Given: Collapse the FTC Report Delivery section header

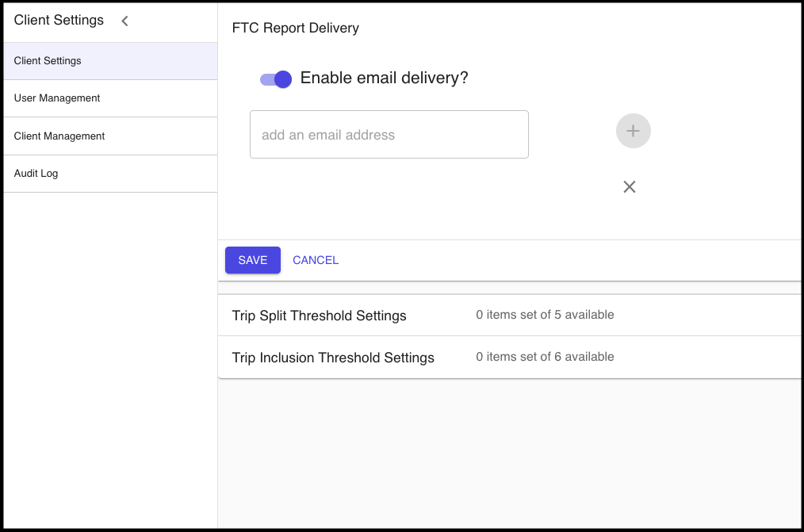Looking at the screenshot, I should (295, 29).
